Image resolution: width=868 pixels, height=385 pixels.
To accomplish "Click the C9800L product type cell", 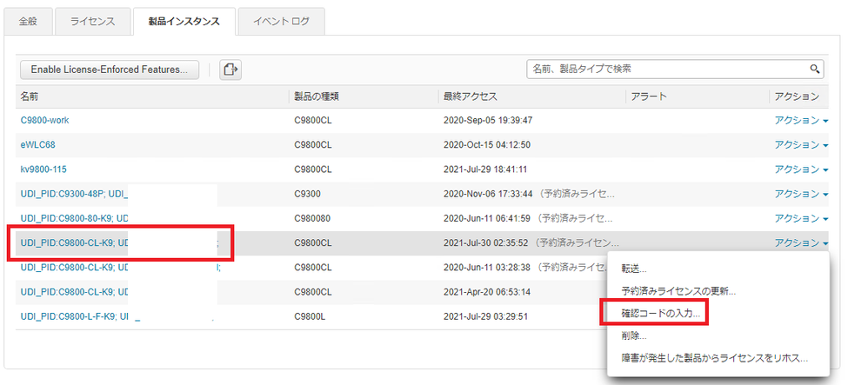I will click(x=310, y=316).
